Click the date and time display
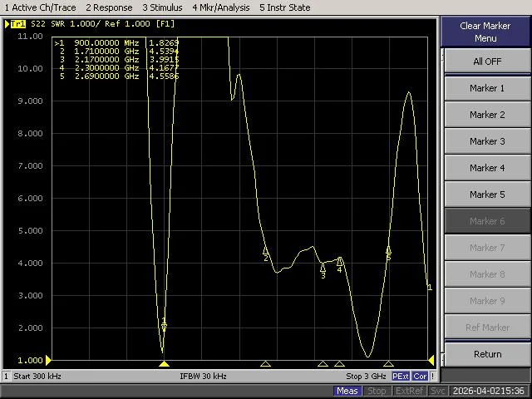The width and height of the screenshot is (532, 399). [489, 392]
